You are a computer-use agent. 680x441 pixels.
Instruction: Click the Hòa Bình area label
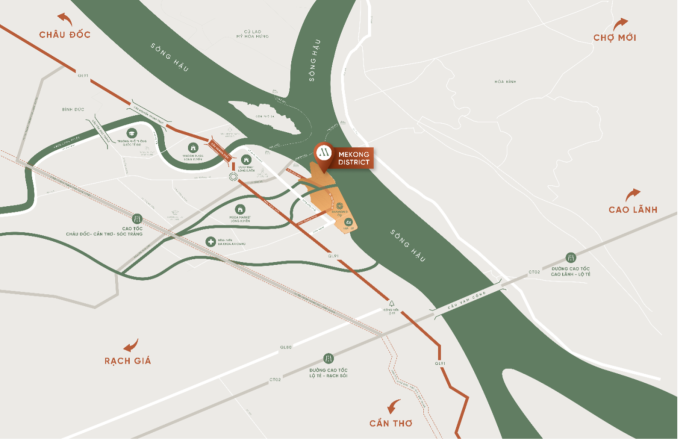(505, 82)
